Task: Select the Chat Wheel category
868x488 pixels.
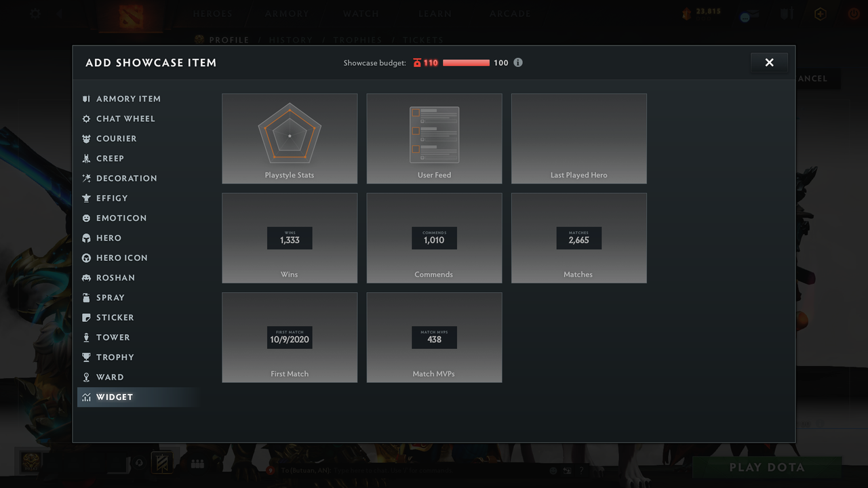Action: click(124, 119)
